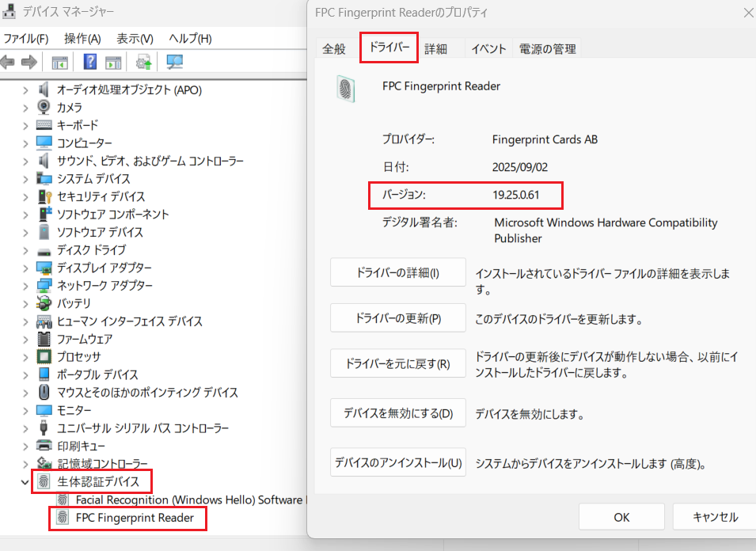
Task: Switch to the 詳細 tab
Action: [x=435, y=48]
